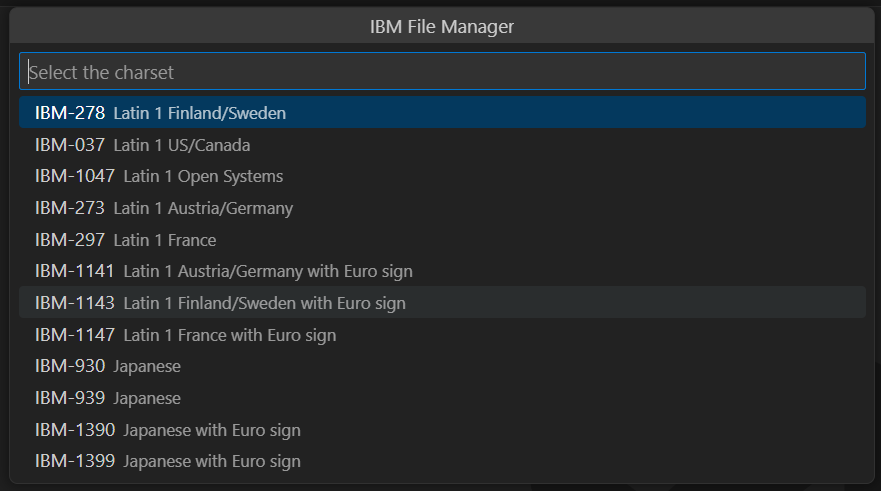Click the 'IBM-930' code label

click(69, 366)
